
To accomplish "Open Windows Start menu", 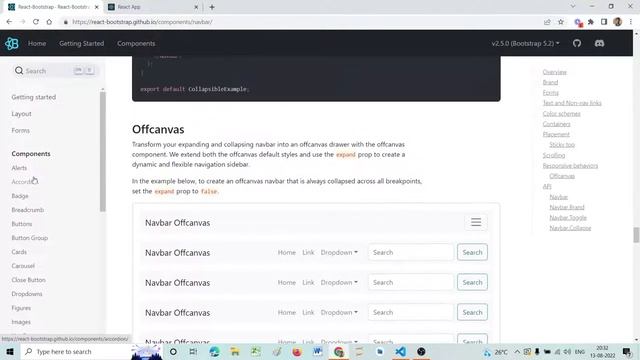I will tap(10, 351).
